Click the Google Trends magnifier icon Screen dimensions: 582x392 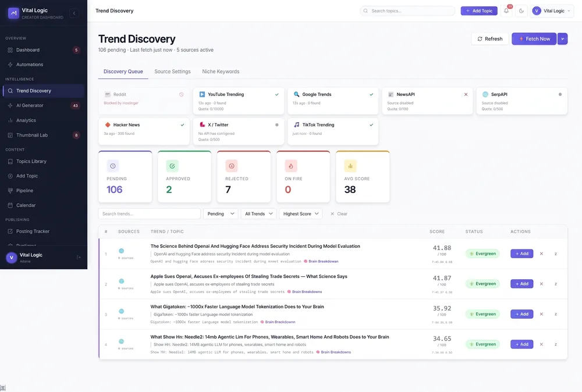pos(297,94)
